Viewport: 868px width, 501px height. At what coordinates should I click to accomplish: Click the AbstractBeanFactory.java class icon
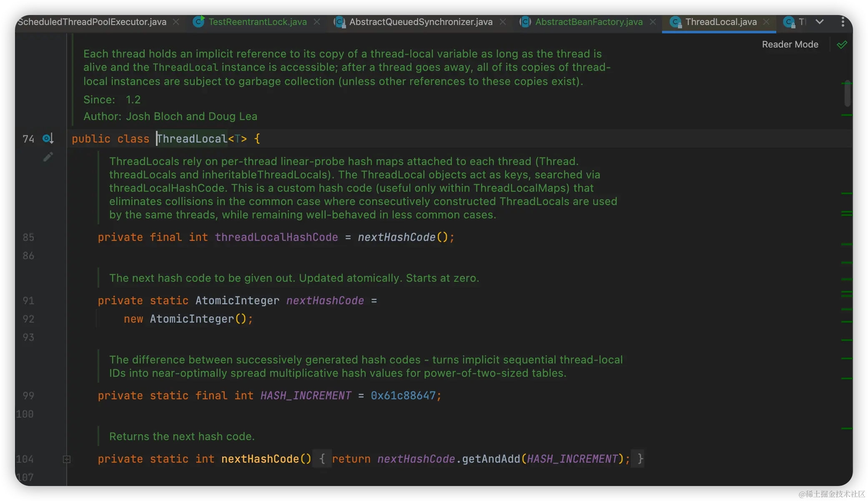tap(525, 22)
